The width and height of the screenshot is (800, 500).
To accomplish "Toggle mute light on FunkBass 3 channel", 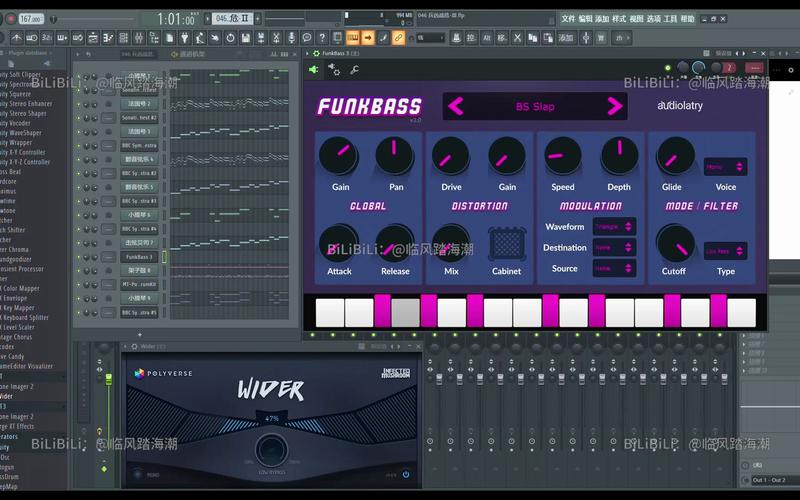I will pyautogui.click(x=79, y=257).
